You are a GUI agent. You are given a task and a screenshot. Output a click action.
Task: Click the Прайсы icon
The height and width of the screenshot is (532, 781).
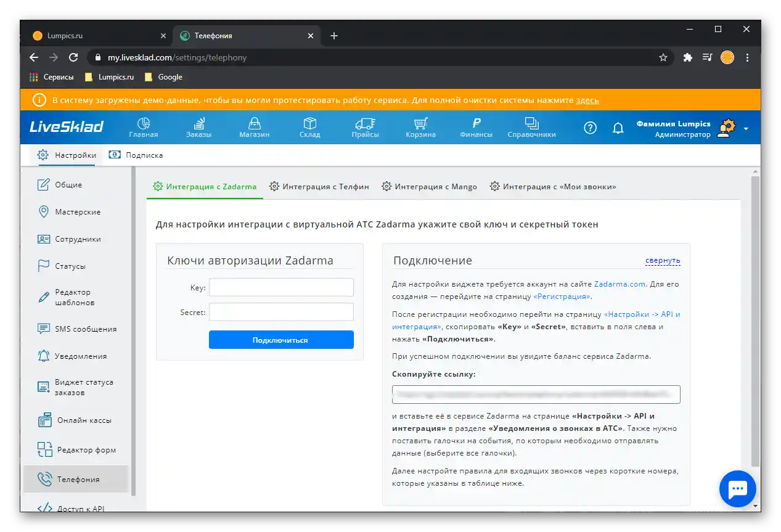365,127
